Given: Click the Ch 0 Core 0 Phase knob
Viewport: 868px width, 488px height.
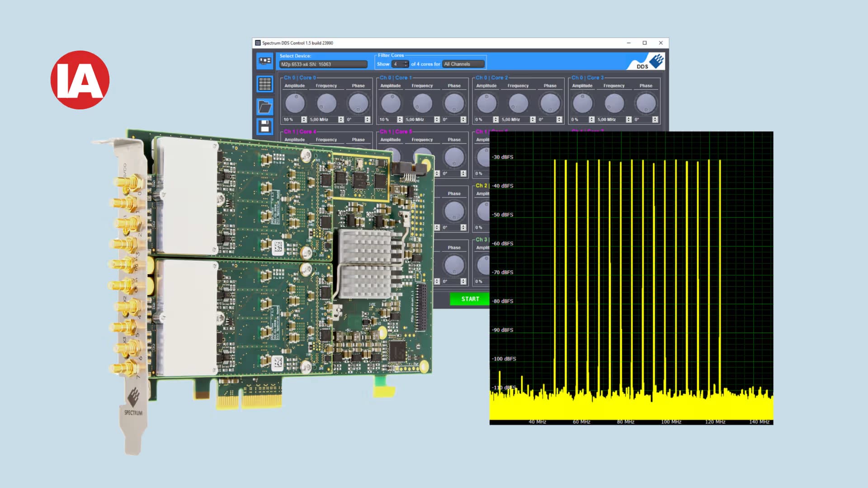Looking at the screenshot, I should pyautogui.click(x=359, y=103).
